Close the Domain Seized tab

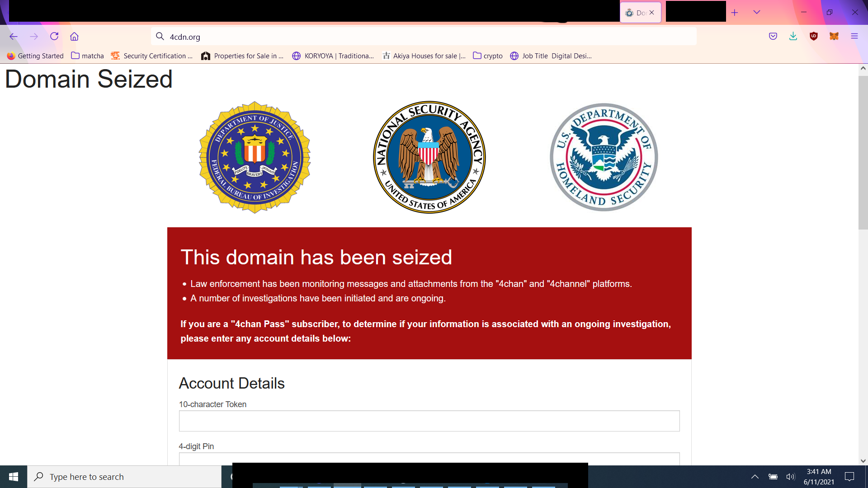(651, 13)
